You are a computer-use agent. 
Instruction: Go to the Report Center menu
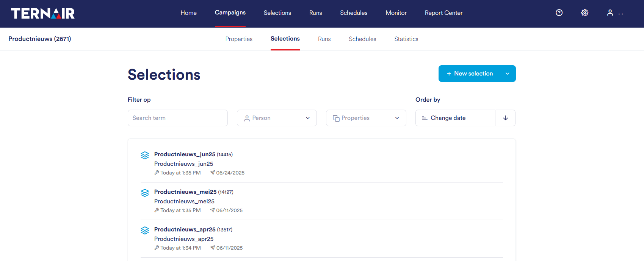(x=443, y=13)
